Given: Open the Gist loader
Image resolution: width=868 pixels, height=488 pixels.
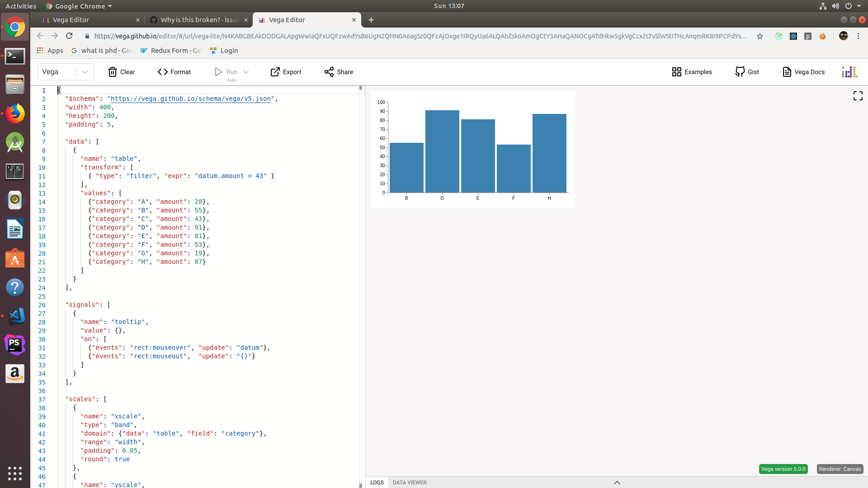Looking at the screenshot, I should (x=747, y=72).
